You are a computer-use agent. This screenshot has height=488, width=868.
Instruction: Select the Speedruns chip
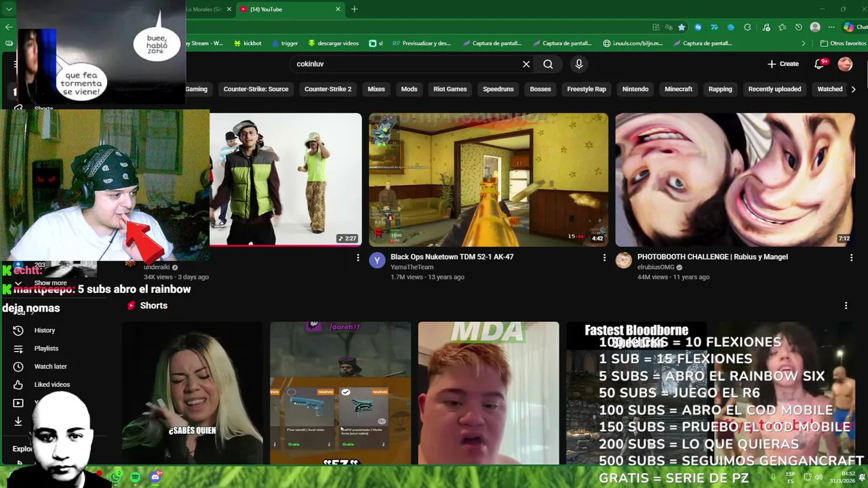click(x=498, y=89)
